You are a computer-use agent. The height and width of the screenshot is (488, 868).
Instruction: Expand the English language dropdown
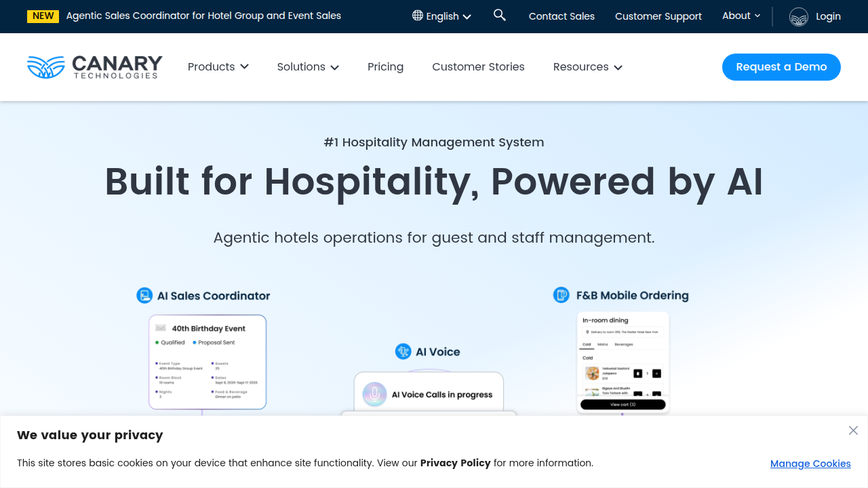tap(442, 16)
